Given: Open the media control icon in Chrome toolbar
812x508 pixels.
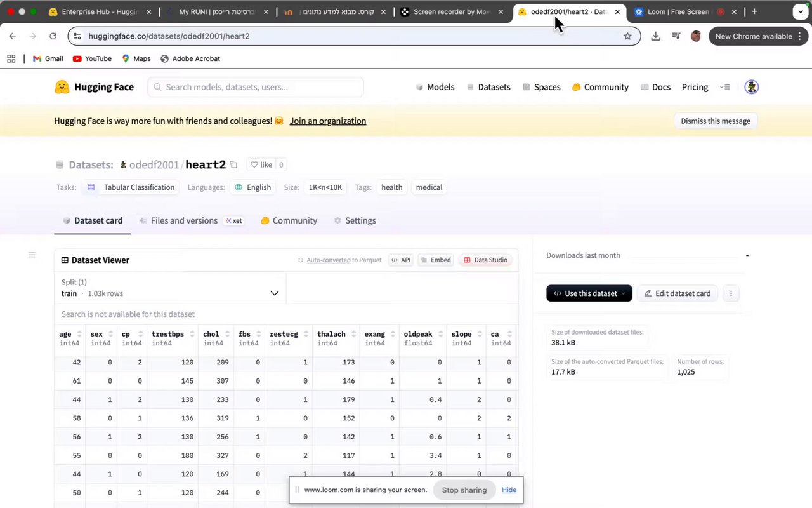Looking at the screenshot, I should click(x=676, y=36).
